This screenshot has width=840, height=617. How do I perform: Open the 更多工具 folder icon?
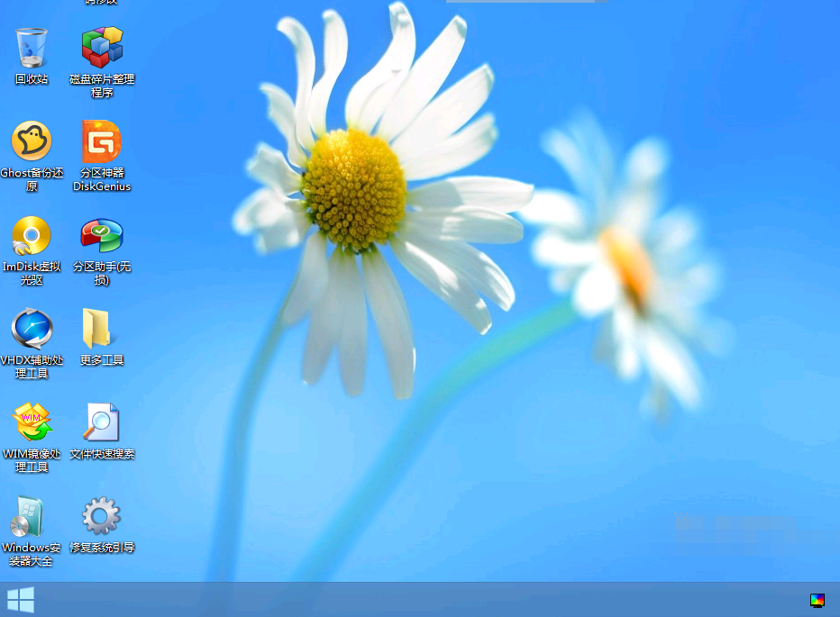(x=97, y=329)
